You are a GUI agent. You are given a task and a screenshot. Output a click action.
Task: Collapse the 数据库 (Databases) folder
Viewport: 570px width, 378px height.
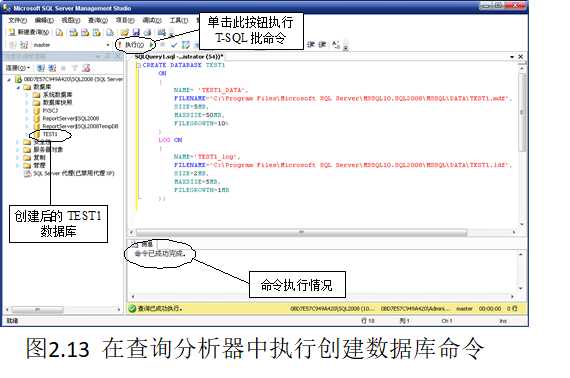18,87
